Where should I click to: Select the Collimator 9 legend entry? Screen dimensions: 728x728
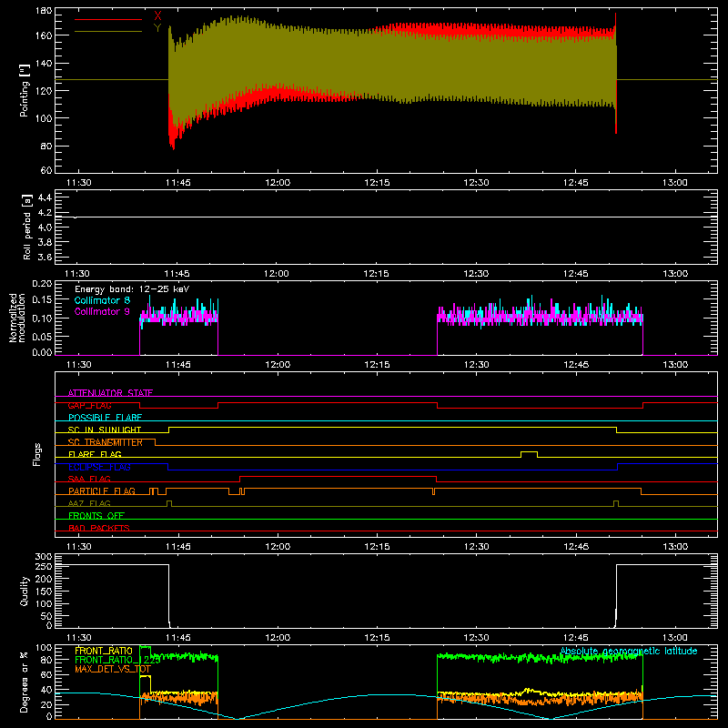102,311
